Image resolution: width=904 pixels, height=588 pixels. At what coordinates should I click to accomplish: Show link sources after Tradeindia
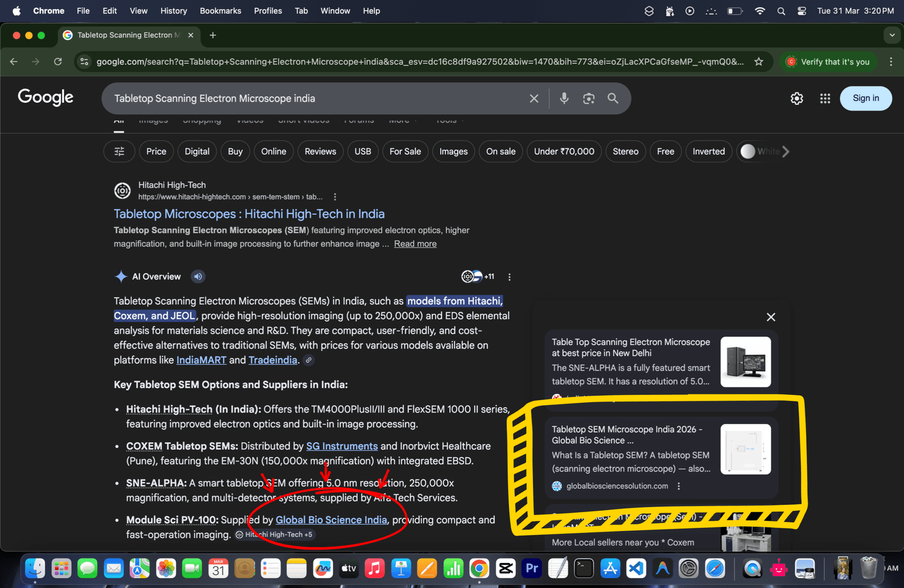click(x=308, y=360)
